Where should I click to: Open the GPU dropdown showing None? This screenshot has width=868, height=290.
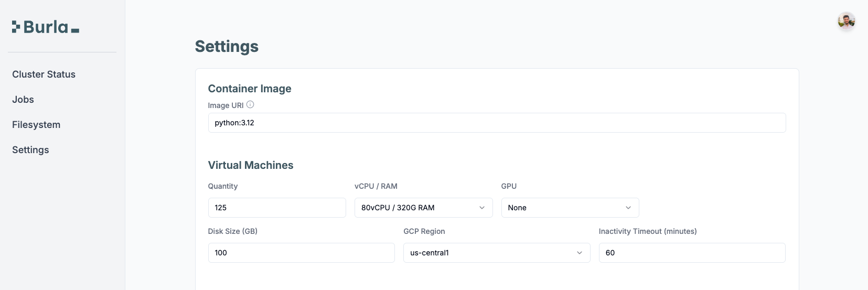pyautogui.click(x=570, y=208)
